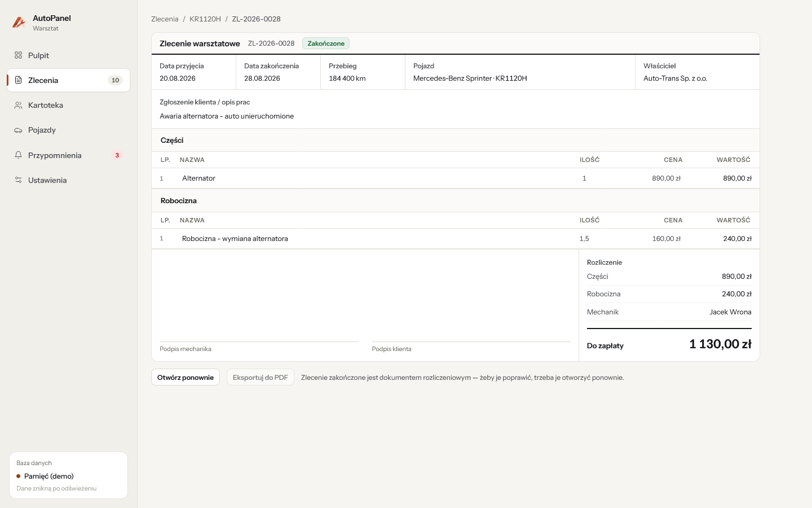Screen dimensions: 812x508
Task: Click the Przypomnienia badge showing 3
Action: coord(117,155)
